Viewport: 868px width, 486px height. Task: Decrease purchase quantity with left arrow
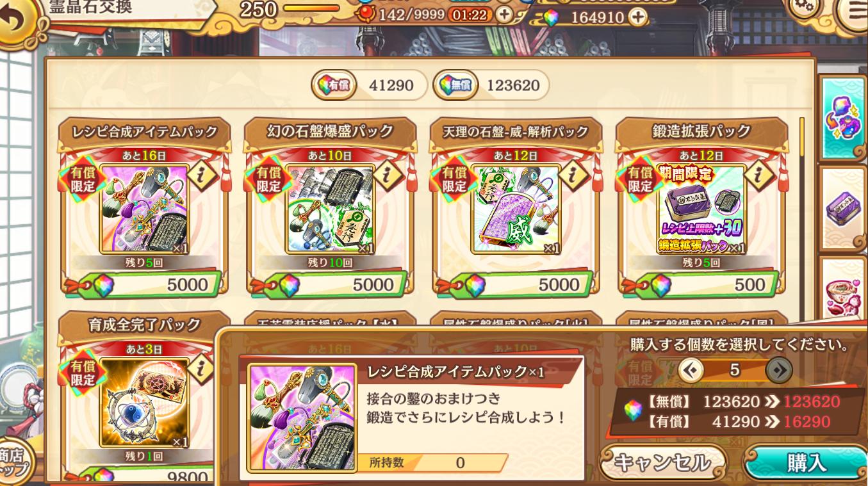tap(691, 369)
